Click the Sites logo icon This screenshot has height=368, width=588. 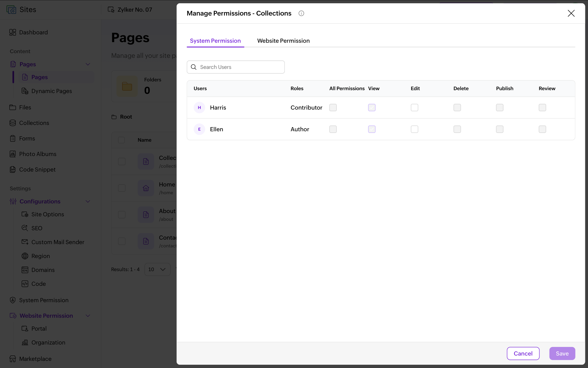(11, 9)
